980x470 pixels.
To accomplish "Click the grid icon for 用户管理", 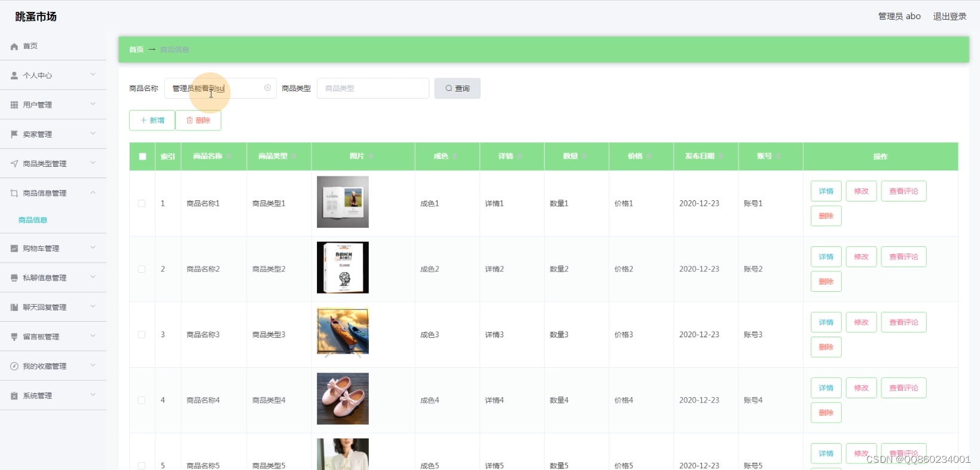I will click(14, 105).
